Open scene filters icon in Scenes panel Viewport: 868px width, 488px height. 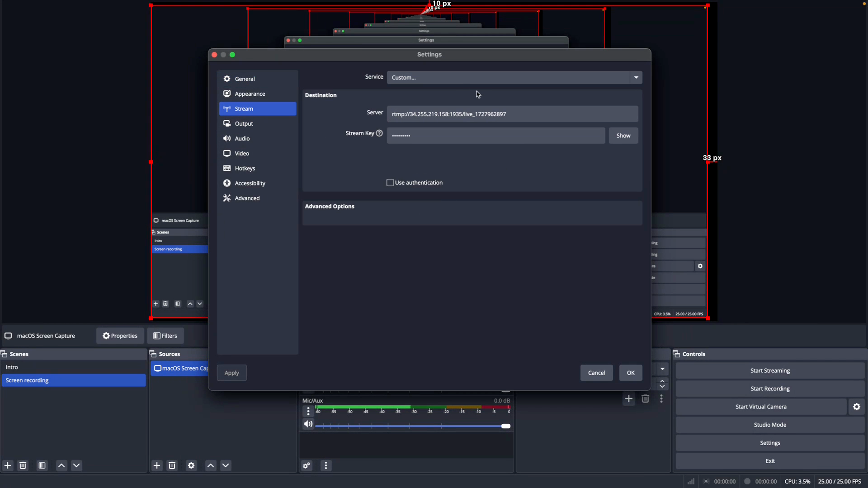click(42, 466)
